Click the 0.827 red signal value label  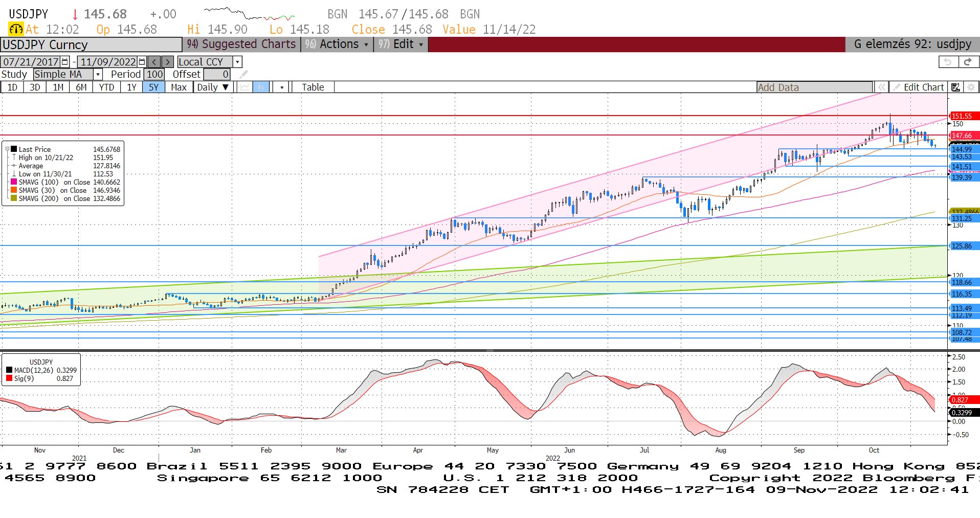pyautogui.click(x=964, y=400)
